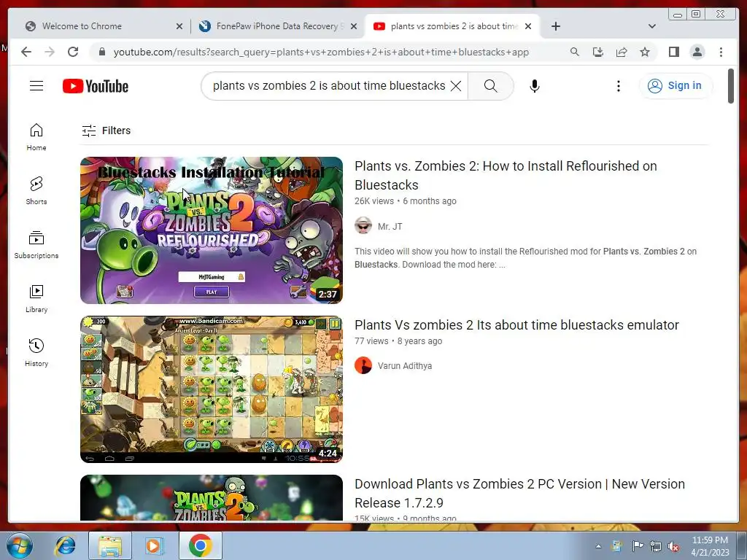The image size is (747, 560).
Task: Reload the page
Action: coord(73,52)
